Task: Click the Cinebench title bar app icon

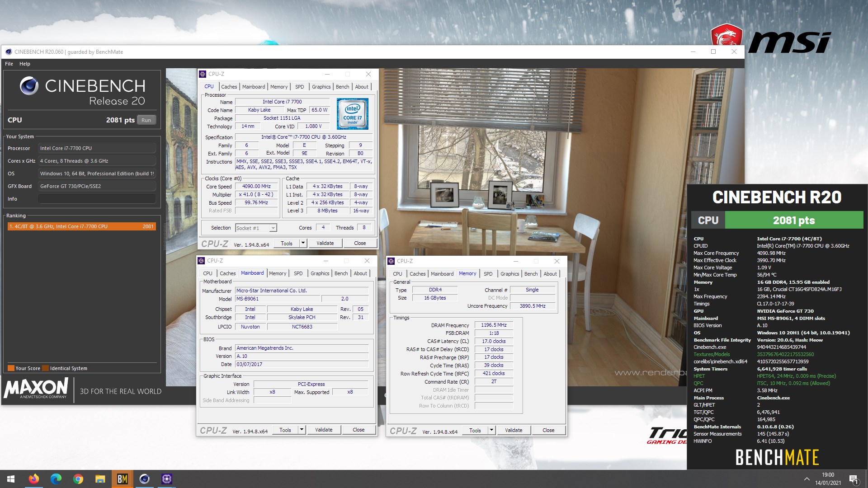Action: (x=9, y=52)
